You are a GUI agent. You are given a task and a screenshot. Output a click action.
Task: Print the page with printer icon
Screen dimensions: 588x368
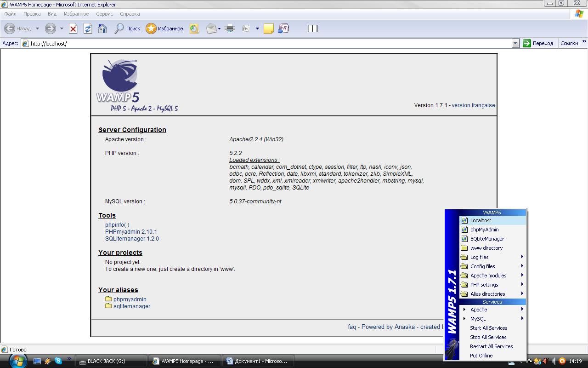[230, 29]
